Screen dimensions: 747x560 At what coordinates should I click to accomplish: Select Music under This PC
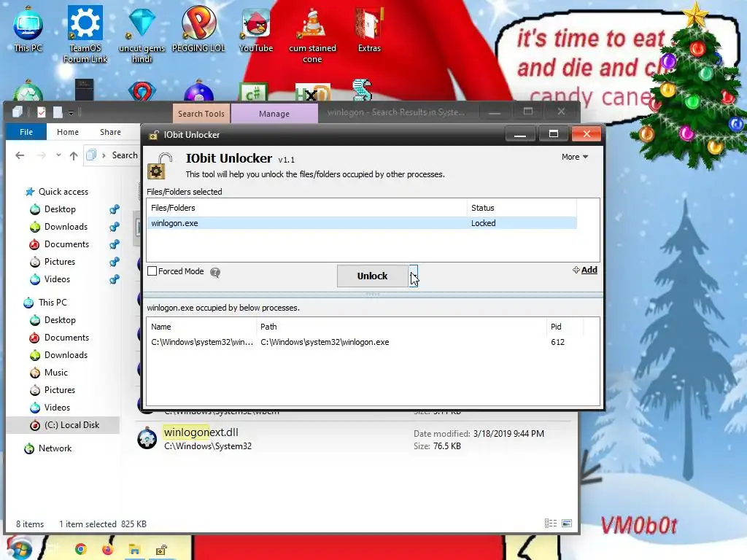(49, 373)
